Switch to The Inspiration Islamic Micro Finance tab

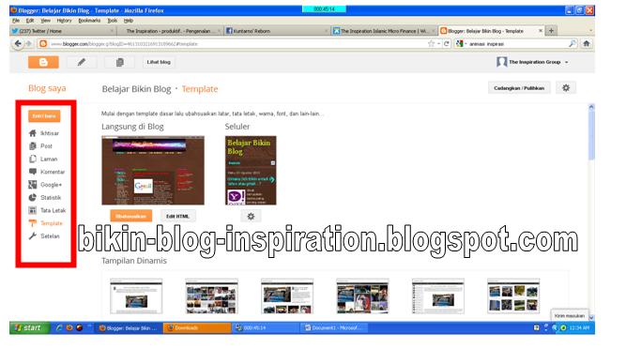click(x=384, y=31)
